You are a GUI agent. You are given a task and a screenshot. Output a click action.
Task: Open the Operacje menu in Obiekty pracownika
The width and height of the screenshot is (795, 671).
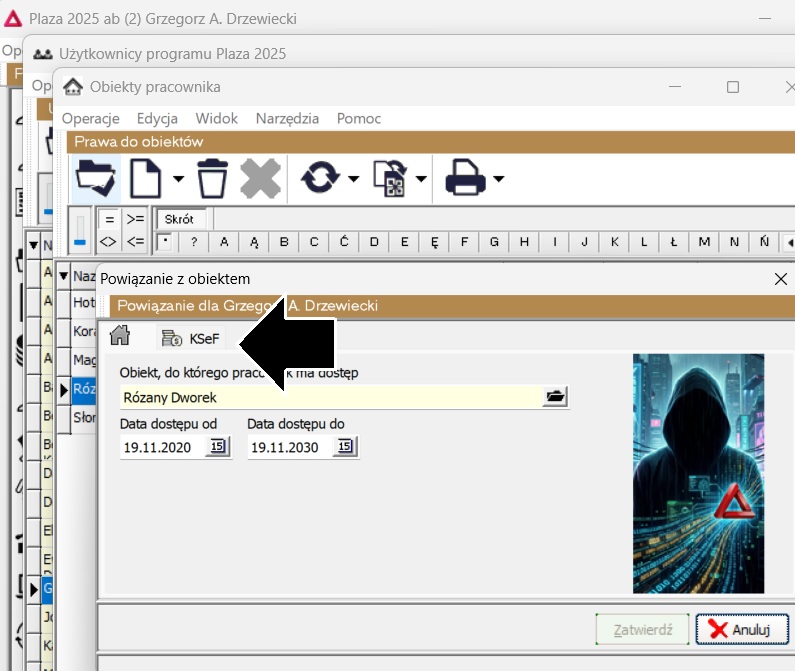pyautogui.click(x=91, y=119)
